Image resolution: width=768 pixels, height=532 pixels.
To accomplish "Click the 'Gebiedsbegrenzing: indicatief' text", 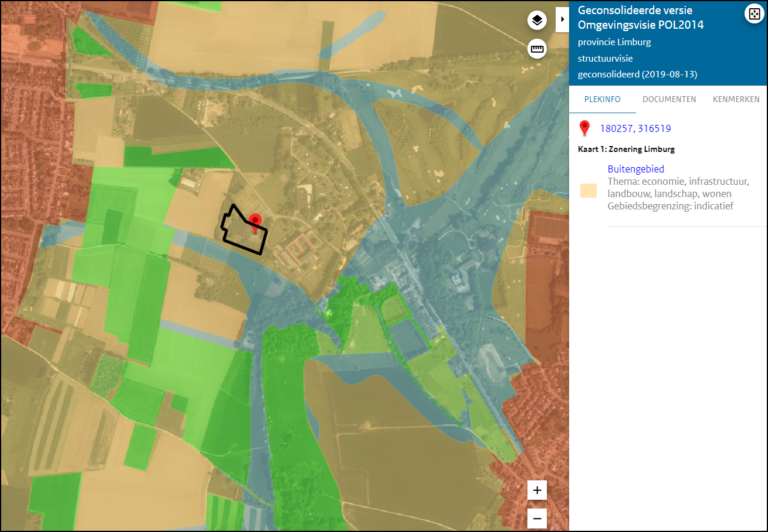I will (671, 206).
